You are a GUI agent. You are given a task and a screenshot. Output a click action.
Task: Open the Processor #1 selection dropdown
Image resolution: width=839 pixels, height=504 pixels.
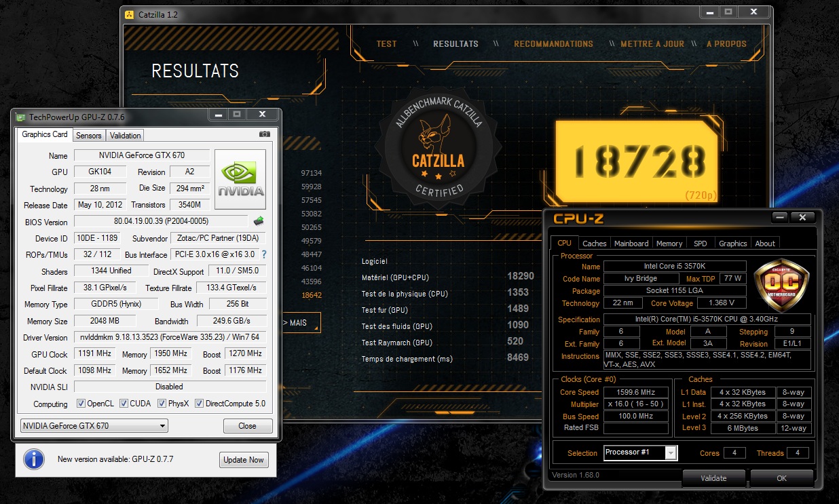click(640, 452)
